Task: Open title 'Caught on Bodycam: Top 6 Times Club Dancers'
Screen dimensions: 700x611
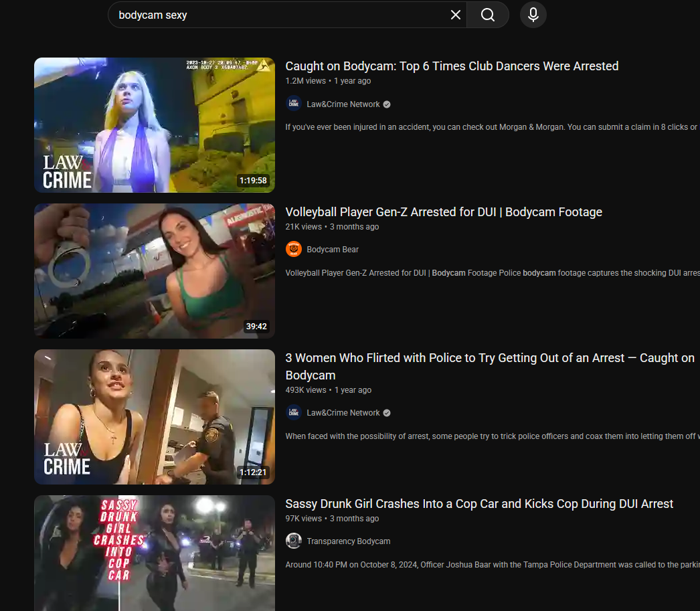Action: [452, 66]
